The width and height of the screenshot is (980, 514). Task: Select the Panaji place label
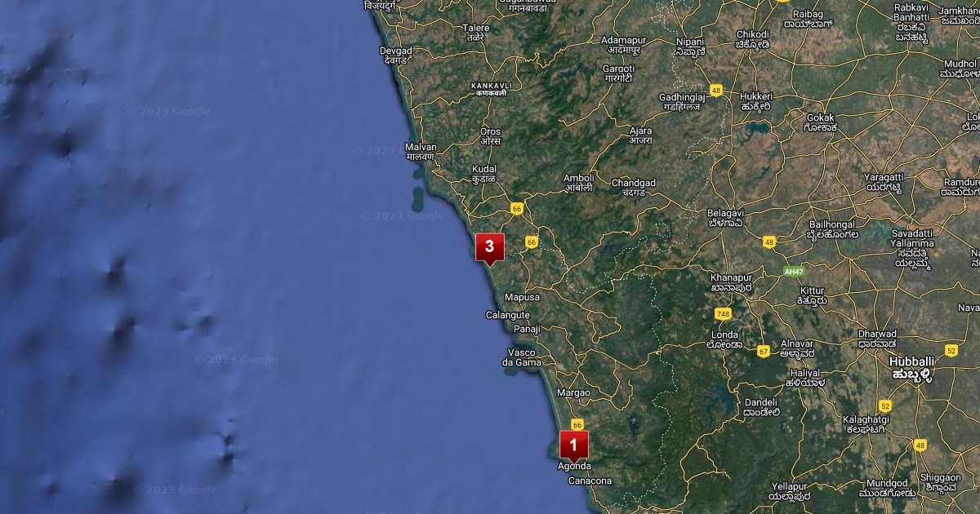(x=527, y=329)
